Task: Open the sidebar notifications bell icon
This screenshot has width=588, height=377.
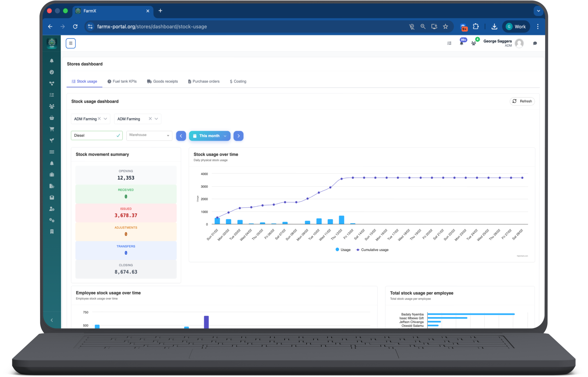Action: (52, 61)
